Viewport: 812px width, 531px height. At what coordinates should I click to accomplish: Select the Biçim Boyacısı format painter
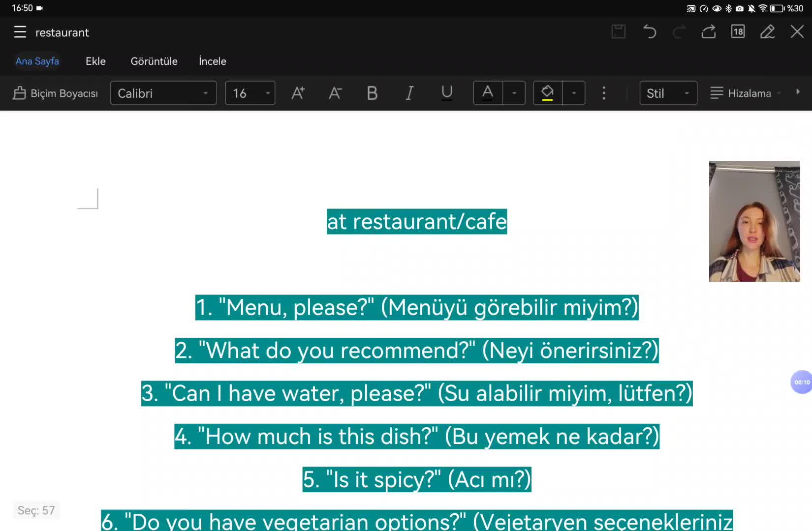click(x=56, y=93)
